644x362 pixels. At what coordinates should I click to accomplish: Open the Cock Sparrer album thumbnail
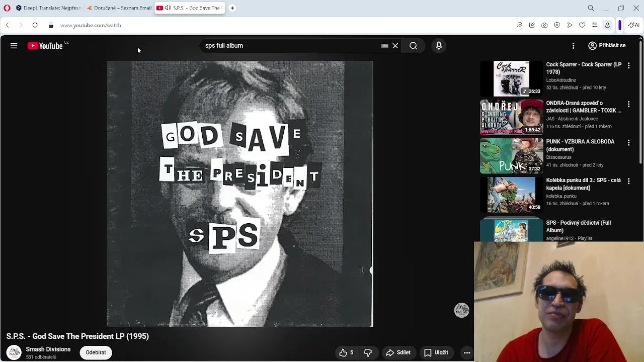(511, 78)
